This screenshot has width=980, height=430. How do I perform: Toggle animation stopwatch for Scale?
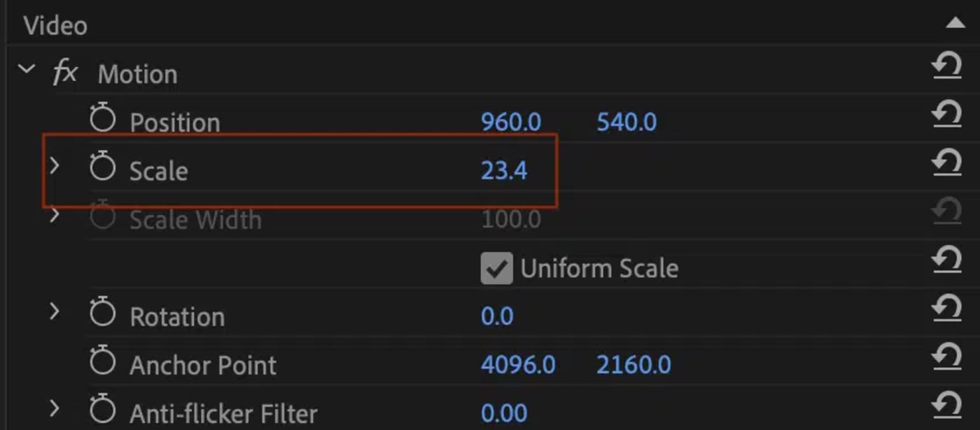(102, 167)
